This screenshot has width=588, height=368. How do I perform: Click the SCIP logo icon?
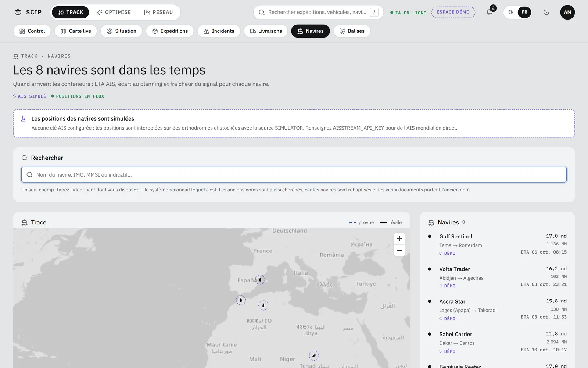[18, 12]
